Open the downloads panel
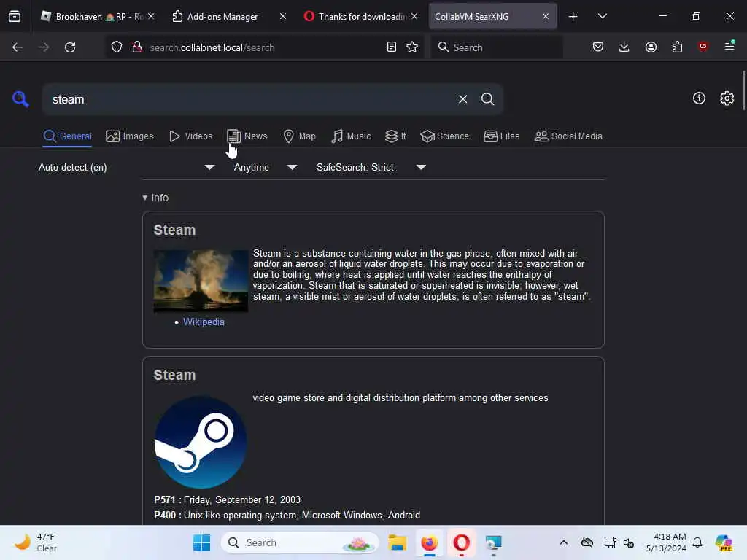747x560 pixels. point(624,47)
